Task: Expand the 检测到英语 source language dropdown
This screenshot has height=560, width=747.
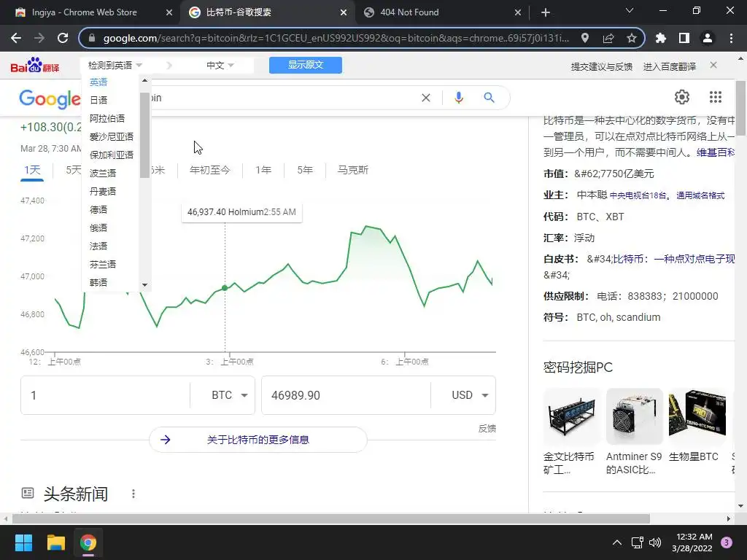Action: (x=115, y=65)
